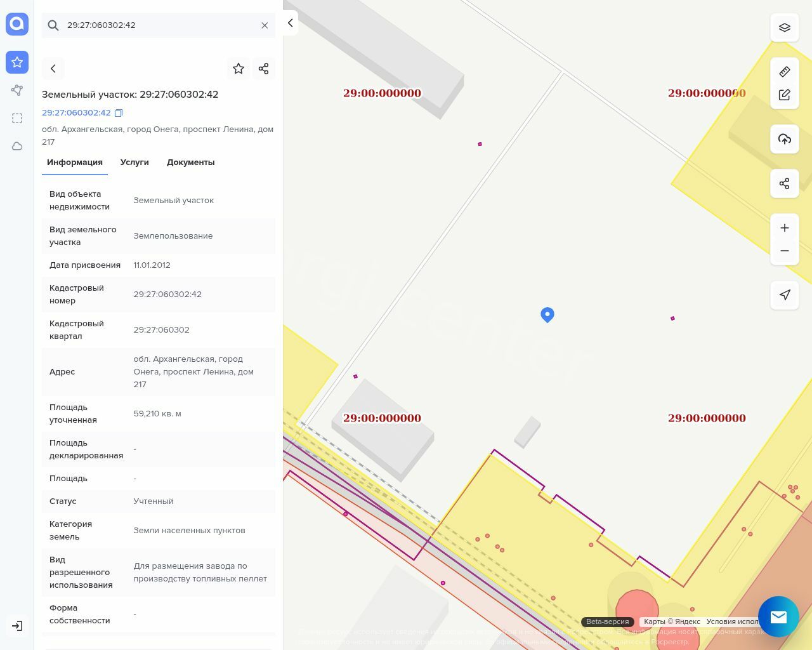Locate my position on the map
This screenshot has width=812, height=650.
coord(785,295)
